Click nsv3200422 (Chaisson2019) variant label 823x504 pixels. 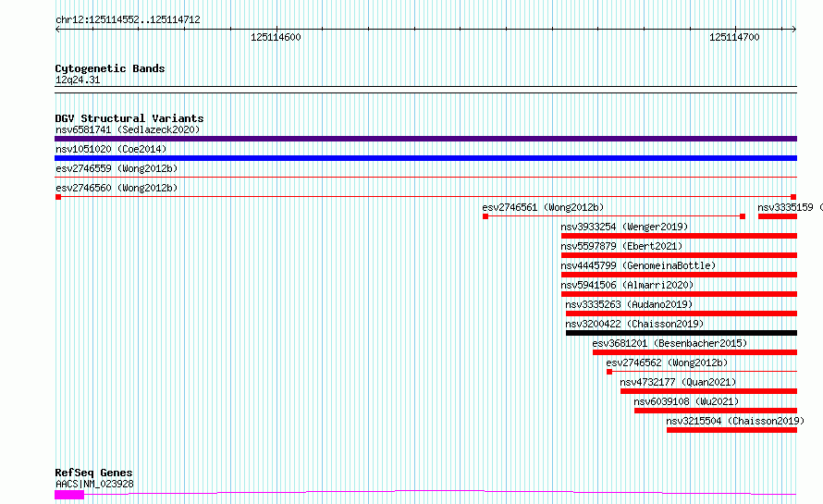coord(634,324)
